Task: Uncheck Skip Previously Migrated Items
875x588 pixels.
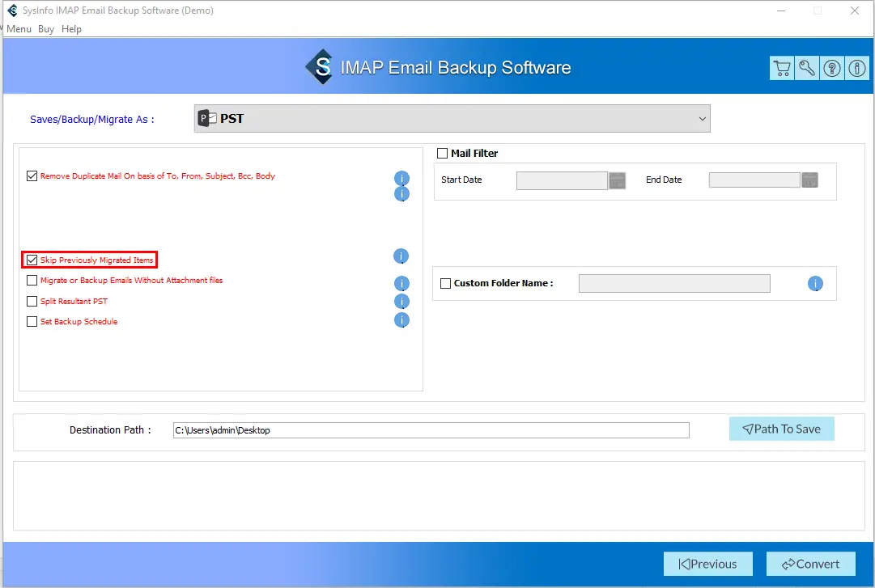Action: pyautogui.click(x=32, y=260)
